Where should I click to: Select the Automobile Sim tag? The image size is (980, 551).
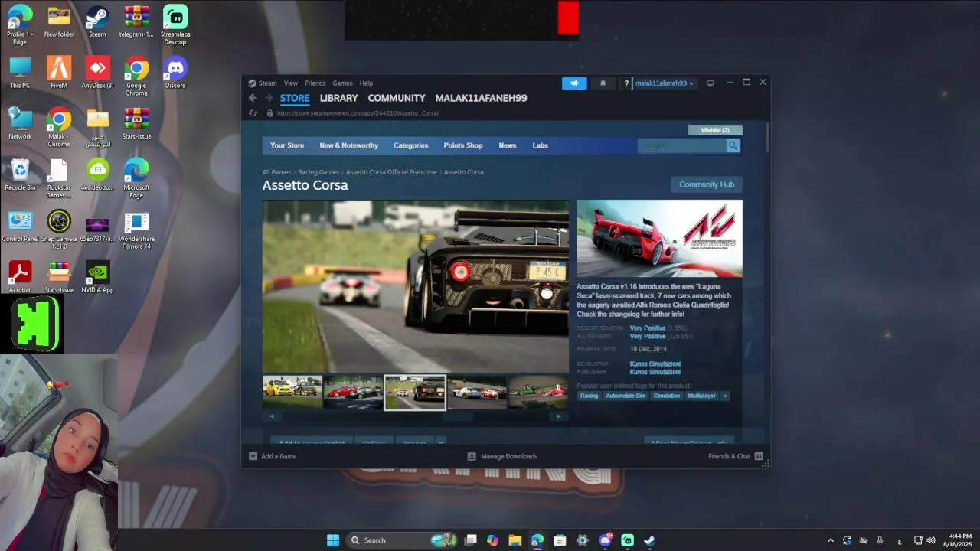[x=626, y=396]
